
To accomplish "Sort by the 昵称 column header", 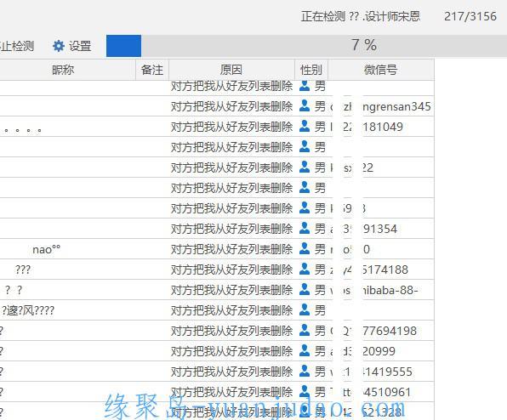I will [63, 70].
